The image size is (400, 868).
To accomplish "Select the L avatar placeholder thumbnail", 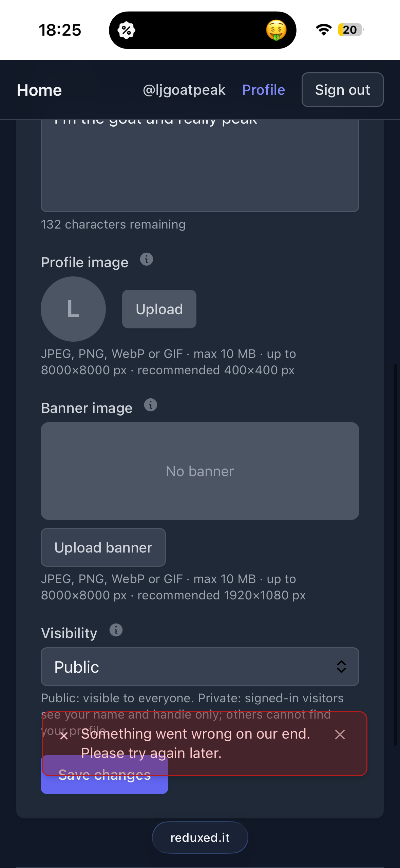I will click(73, 309).
